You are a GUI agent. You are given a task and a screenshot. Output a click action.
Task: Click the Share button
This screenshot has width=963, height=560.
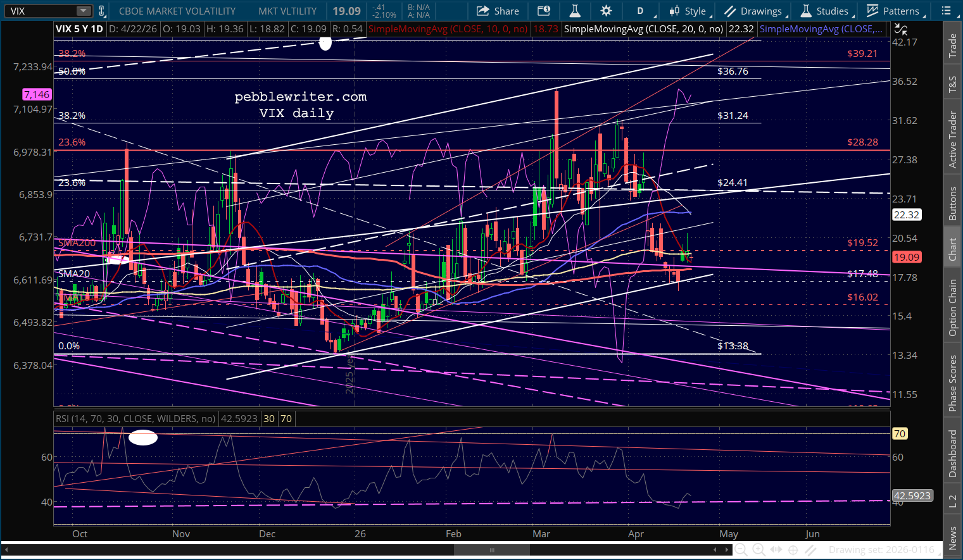coord(498,11)
